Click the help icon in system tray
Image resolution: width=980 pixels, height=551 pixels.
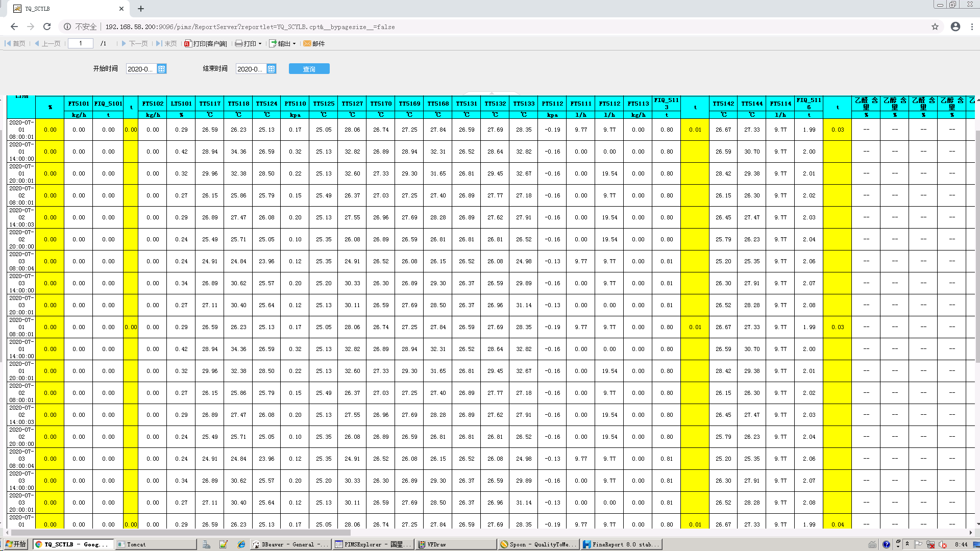[x=886, y=544]
